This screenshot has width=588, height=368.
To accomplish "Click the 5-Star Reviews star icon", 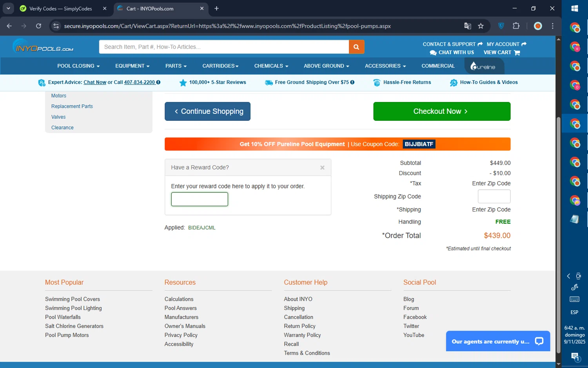I will click(x=183, y=83).
